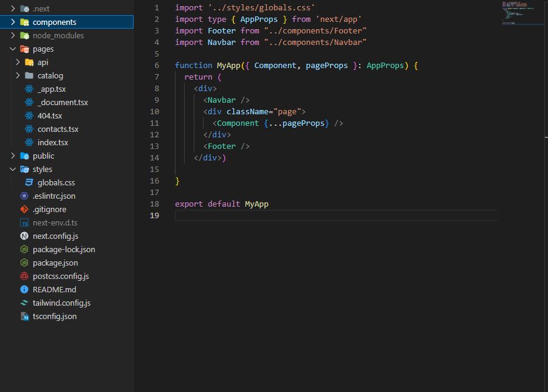Click the Node icon beside package.json
Screen dimensions: 548x392
[24, 263]
